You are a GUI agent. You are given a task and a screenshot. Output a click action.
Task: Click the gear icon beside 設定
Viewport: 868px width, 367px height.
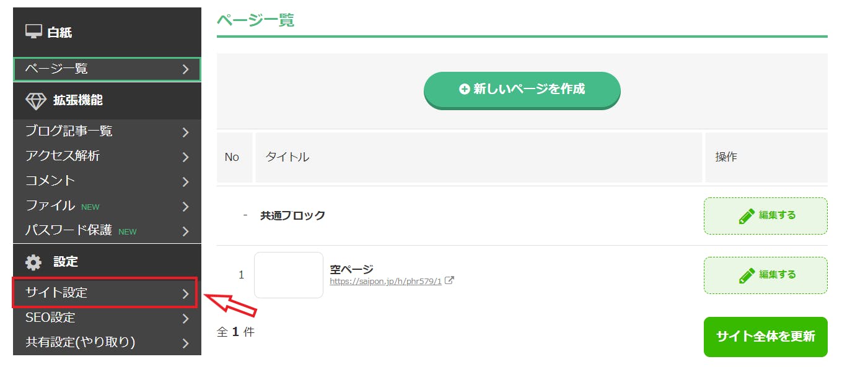tap(33, 262)
